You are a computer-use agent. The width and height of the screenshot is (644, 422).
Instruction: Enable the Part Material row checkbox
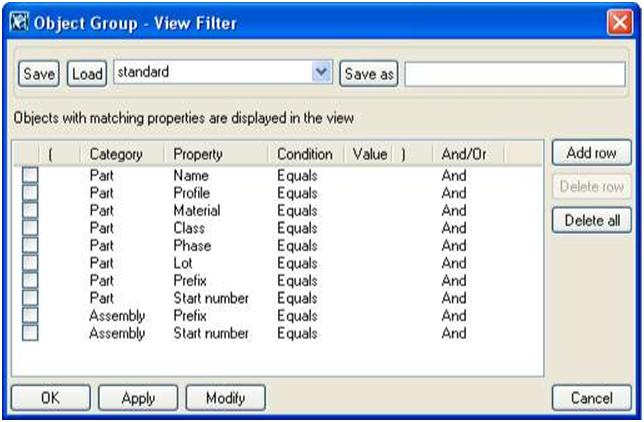[30, 210]
